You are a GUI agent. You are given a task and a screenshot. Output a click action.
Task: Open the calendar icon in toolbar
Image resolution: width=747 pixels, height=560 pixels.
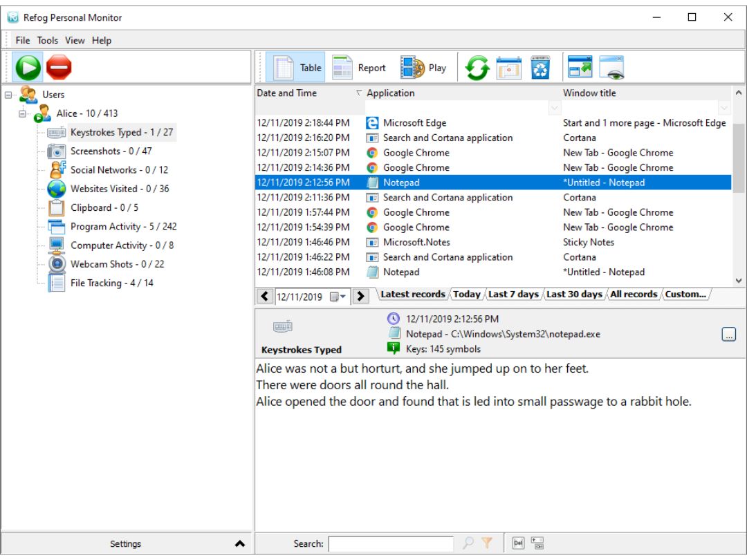tap(508, 68)
